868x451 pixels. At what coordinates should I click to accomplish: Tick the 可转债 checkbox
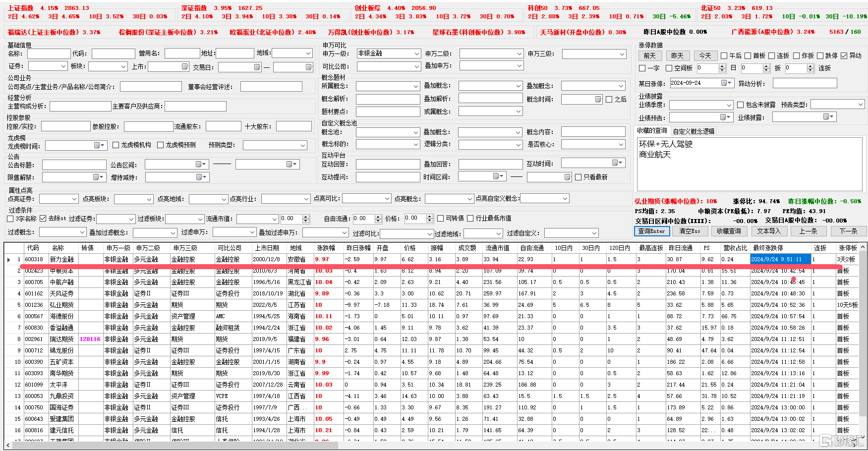[x=440, y=218]
